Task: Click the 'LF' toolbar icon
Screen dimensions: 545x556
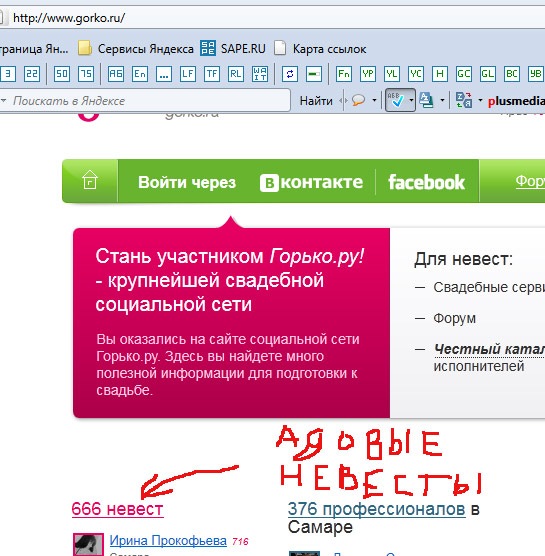Action: click(x=188, y=74)
